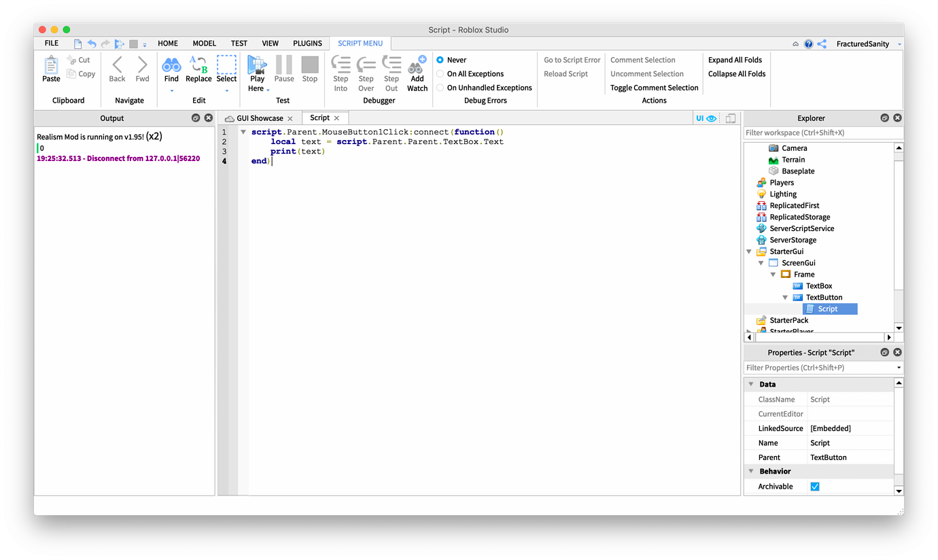Click Expand All Folds
Viewport: 938px width, 560px height.
735,59
